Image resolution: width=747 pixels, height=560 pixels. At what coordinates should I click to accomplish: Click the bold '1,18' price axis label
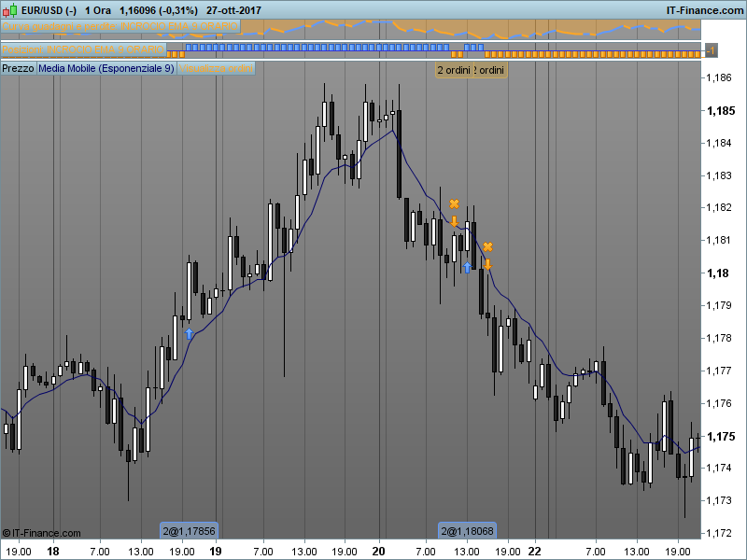point(717,273)
